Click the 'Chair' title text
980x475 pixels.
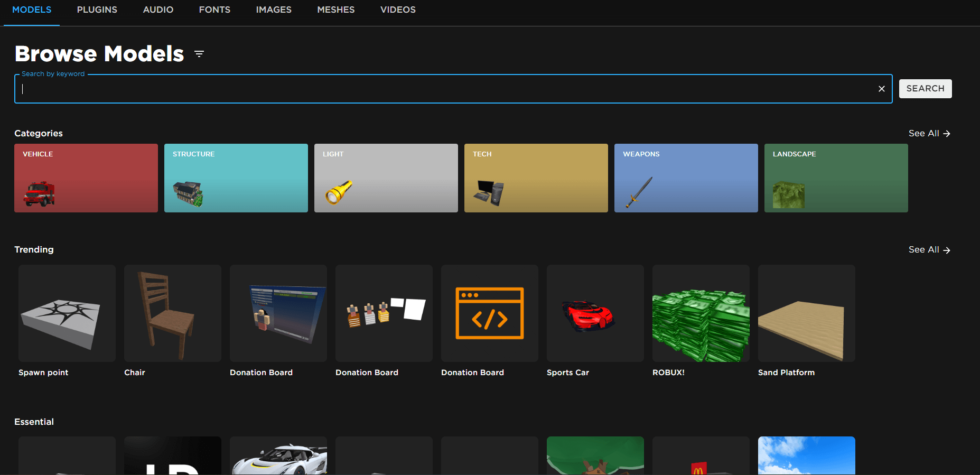coord(135,372)
